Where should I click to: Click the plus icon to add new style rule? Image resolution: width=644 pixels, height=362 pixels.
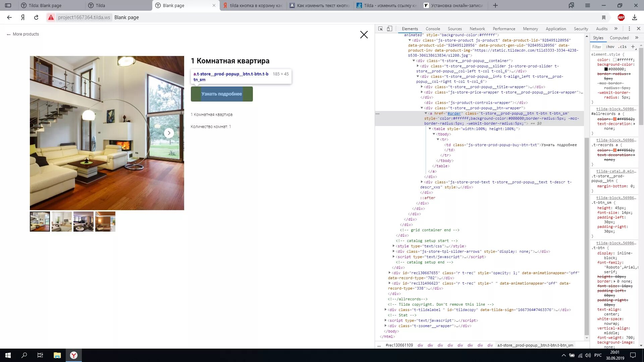[x=633, y=47]
